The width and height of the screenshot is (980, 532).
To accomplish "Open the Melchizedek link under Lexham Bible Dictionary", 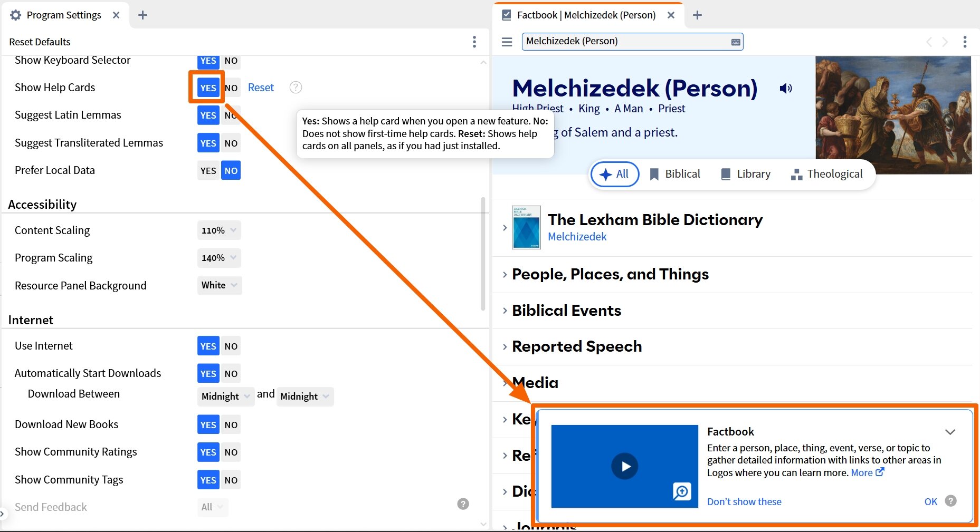I will (x=577, y=237).
